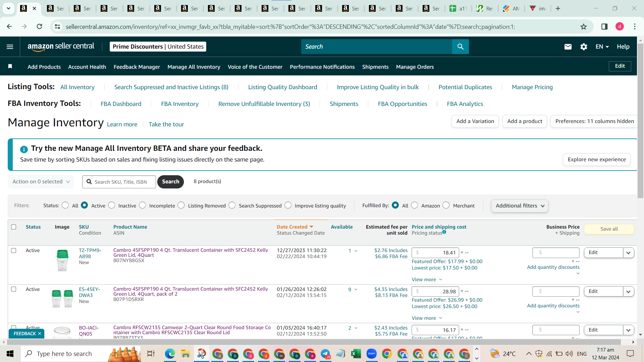The width and height of the screenshot is (644, 362).
Task: Open Task View in the taskbar
Action: 151,354
